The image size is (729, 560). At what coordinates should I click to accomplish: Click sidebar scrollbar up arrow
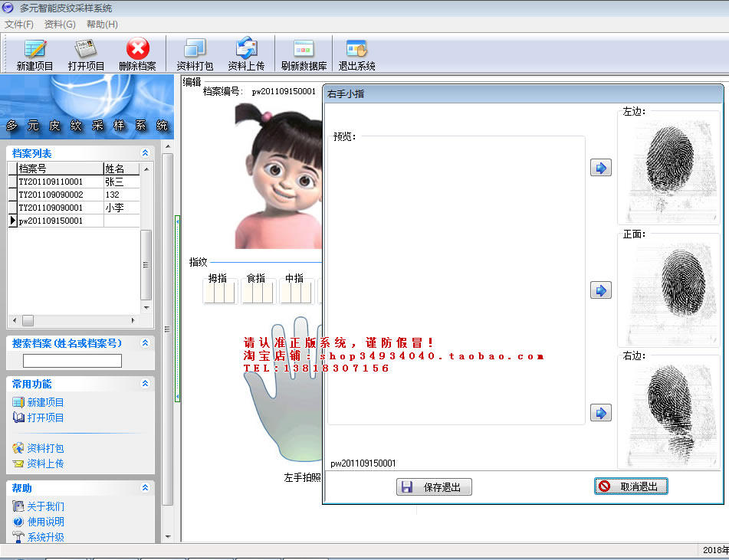tap(168, 146)
